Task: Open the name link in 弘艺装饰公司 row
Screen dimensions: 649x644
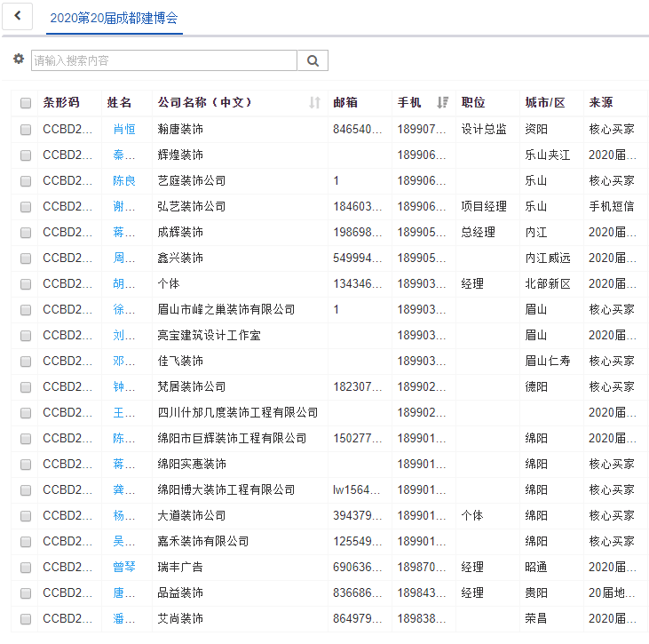Action: pos(123,206)
